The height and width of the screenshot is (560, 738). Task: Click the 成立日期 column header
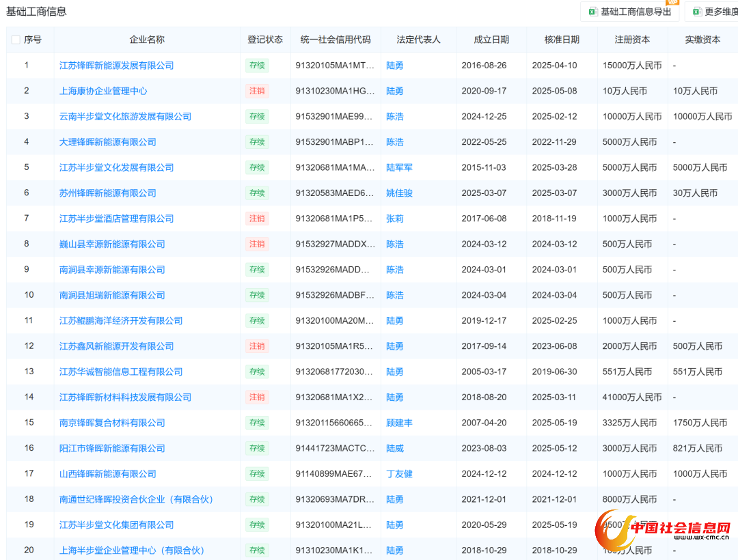pos(491,40)
